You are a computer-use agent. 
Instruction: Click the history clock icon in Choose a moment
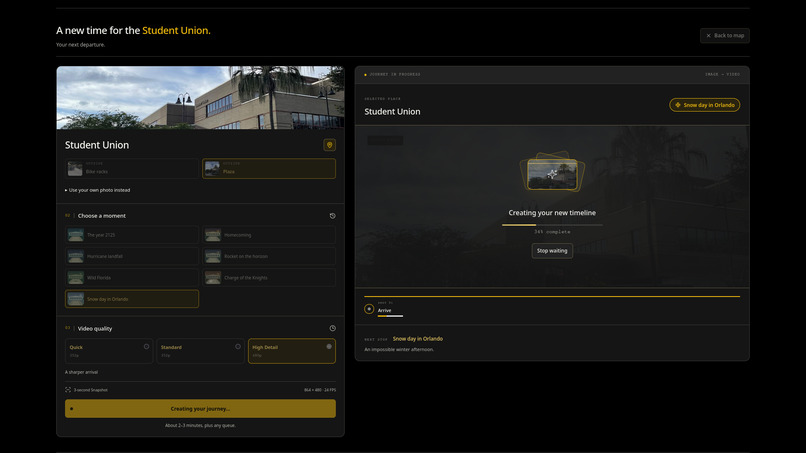pyautogui.click(x=333, y=216)
